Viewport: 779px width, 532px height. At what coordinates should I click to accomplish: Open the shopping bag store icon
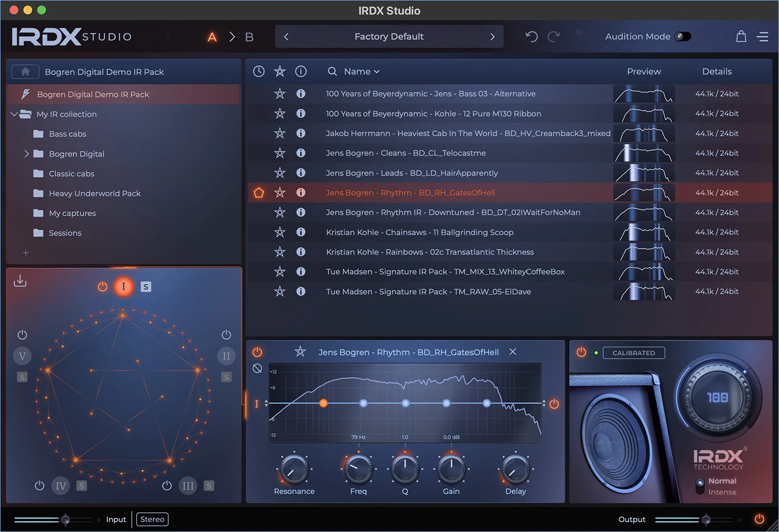coord(741,36)
